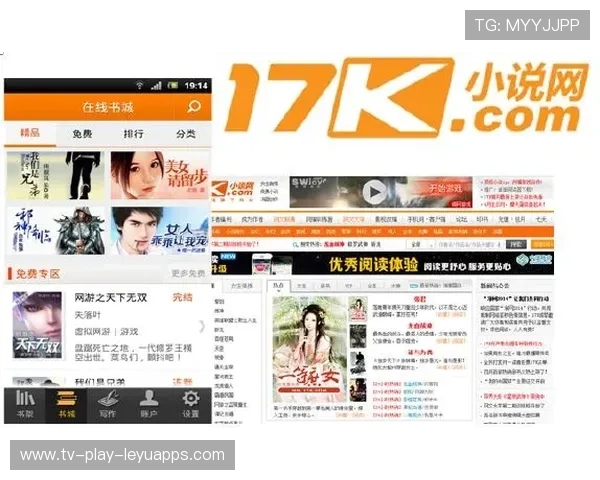Click the 17K 小说网 logo on the website
This screenshot has height=480, width=600.
[233, 190]
